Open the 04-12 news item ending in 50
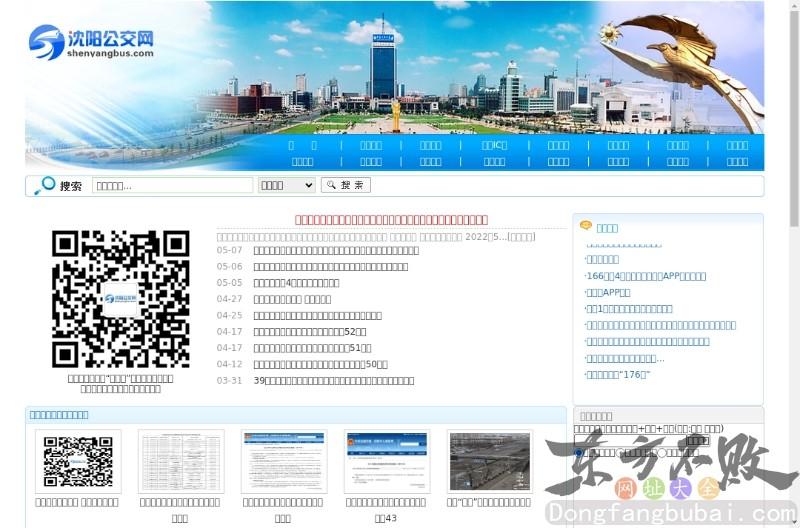800x528 pixels. 320,365
